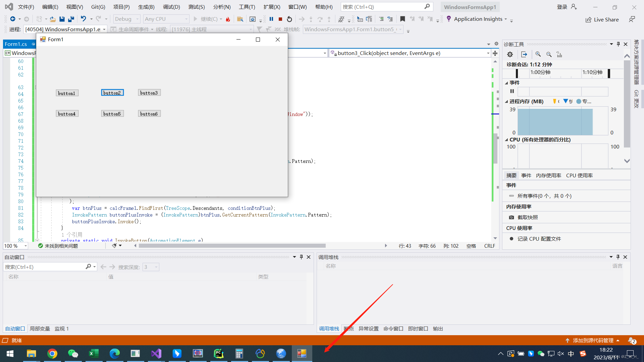This screenshot has width=644, height=362.
Task: Open the Debug configuration dropdown
Action: [x=127, y=19]
